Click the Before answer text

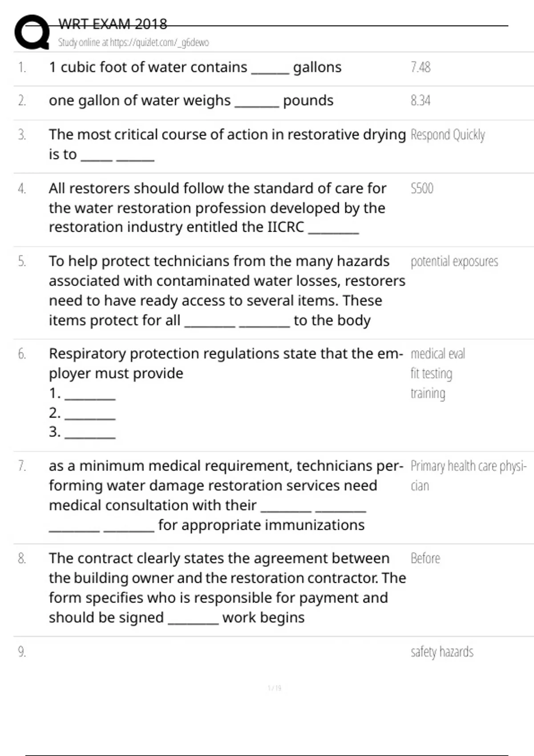(x=425, y=559)
